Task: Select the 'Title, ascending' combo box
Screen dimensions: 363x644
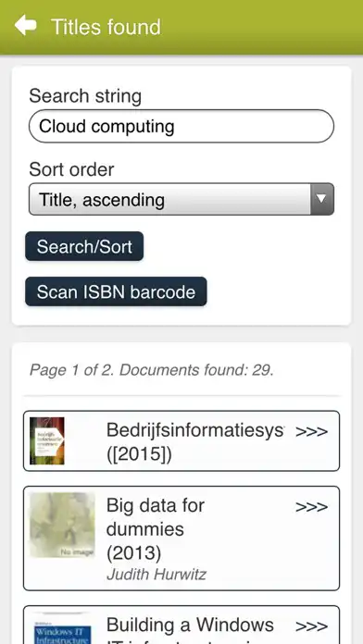Action: pyautogui.click(x=181, y=199)
